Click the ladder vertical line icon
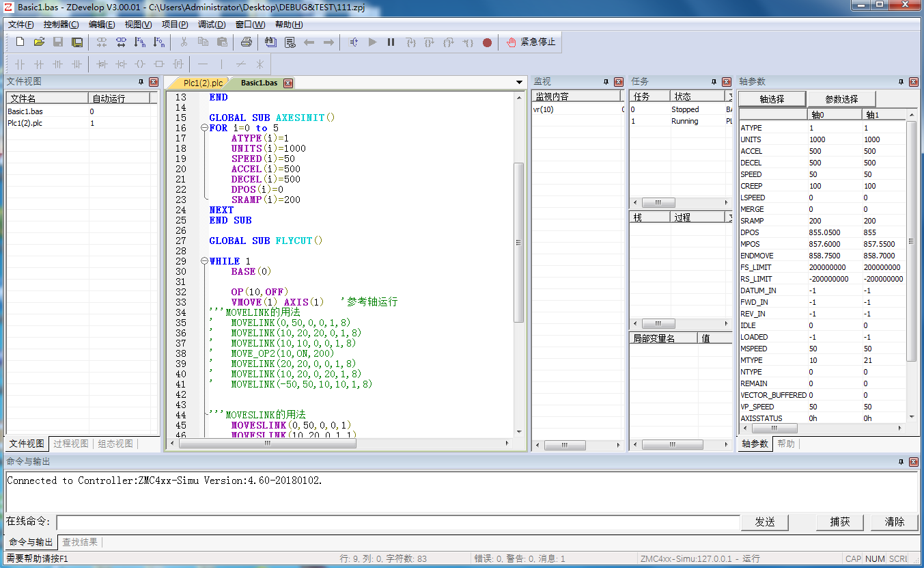This screenshot has width=924, height=568. pyautogui.click(x=222, y=64)
